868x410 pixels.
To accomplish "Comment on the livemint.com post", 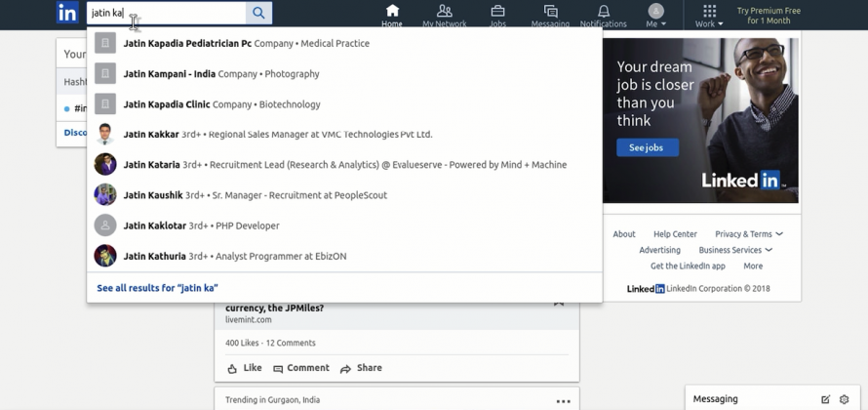I will 301,368.
